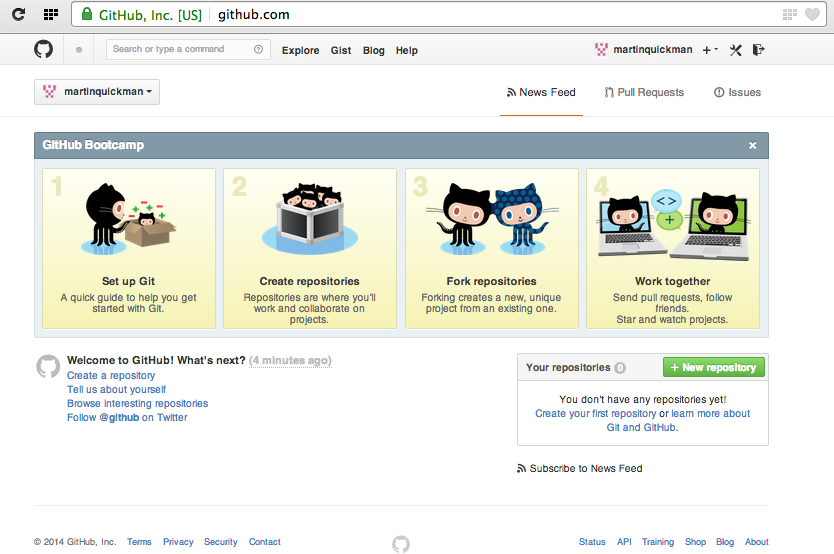Open the Security footer link
The height and width of the screenshot is (554, 834).
[x=221, y=542]
